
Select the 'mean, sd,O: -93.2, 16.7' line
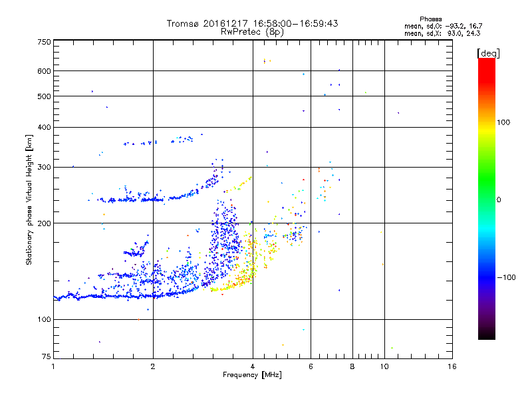pos(443,26)
